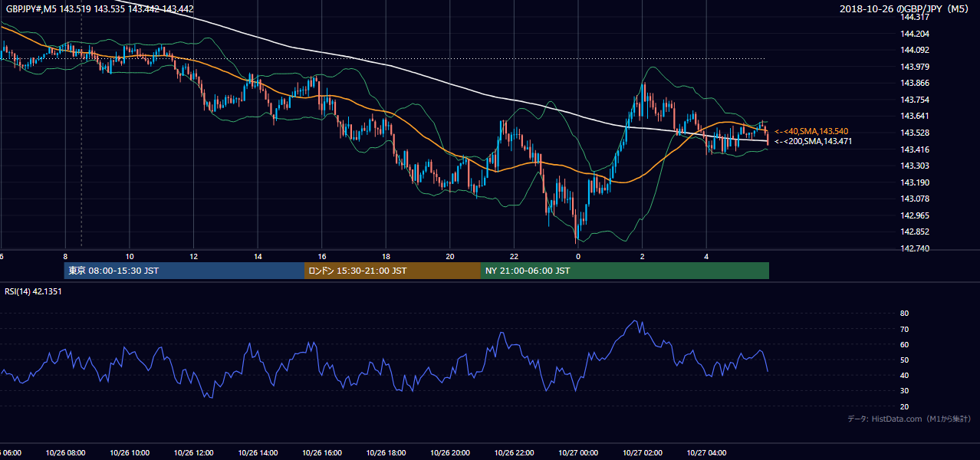The width and height of the screenshot is (980, 460).
Task: Click price axis value 143.078
Action: tap(915, 199)
